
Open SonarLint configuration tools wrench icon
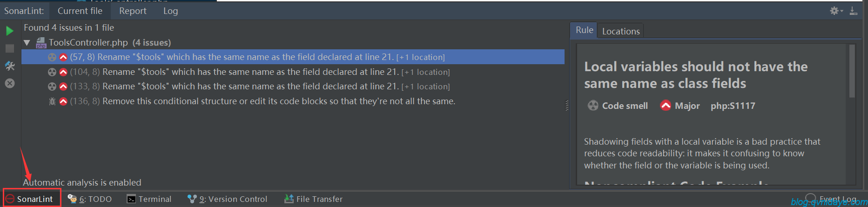[10, 66]
